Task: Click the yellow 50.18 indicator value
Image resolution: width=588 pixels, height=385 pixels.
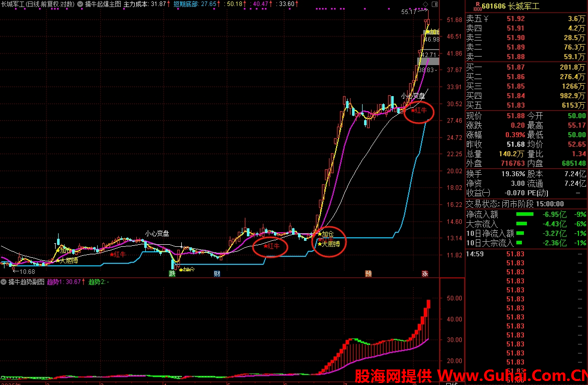Action: click(x=235, y=4)
